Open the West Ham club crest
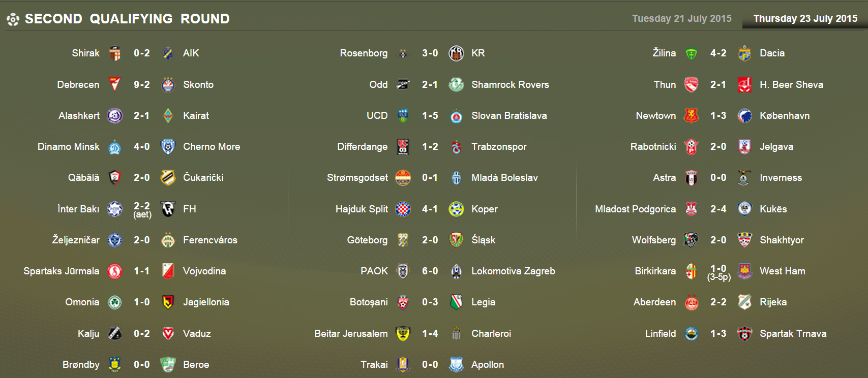The width and height of the screenshot is (868, 378). coord(744,271)
